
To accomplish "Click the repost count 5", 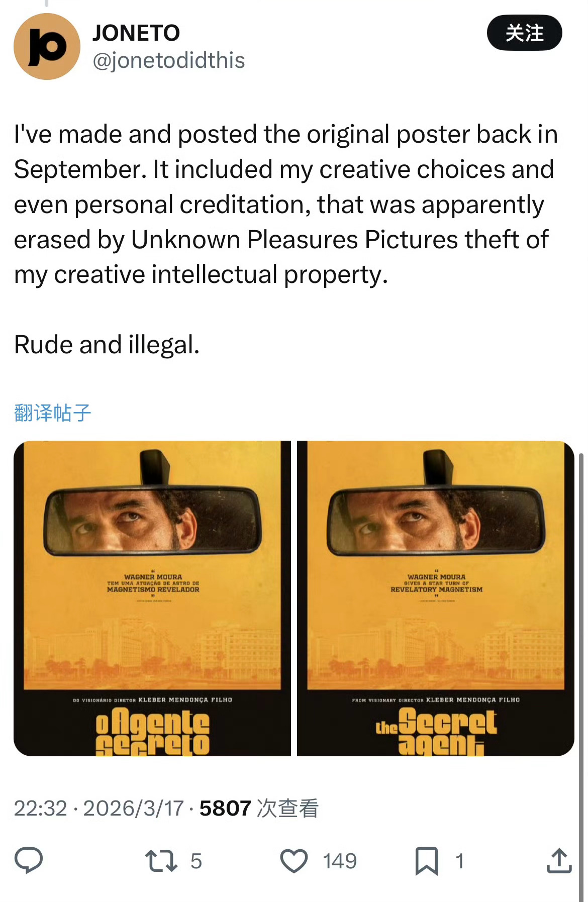I will coord(196,861).
